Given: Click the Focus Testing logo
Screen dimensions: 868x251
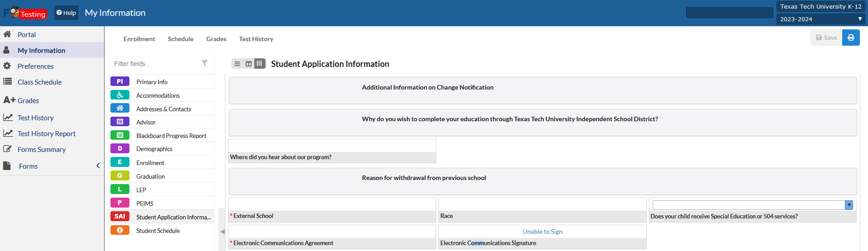Looking at the screenshot, I should (25, 13).
